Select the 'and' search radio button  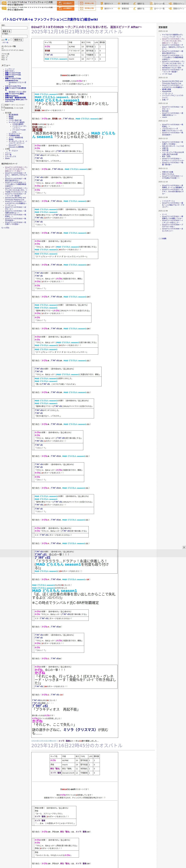[6, 40]
